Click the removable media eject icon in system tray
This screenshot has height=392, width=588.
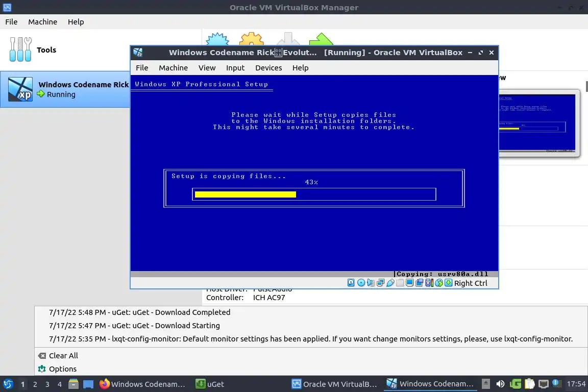[x=485, y=383]
